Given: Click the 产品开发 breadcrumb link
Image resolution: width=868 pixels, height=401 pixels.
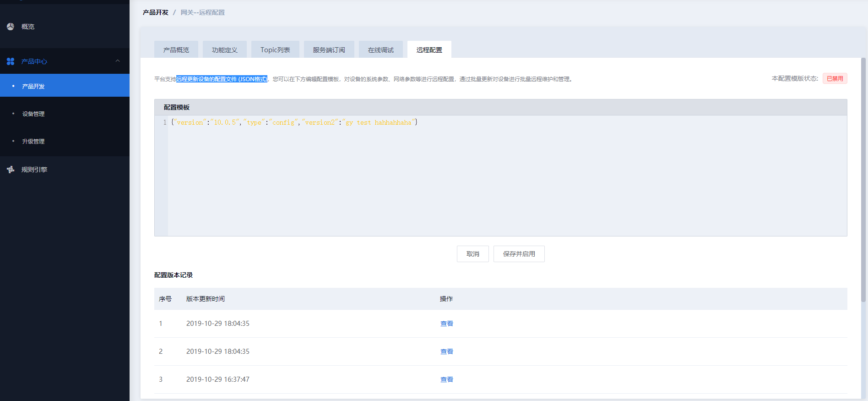Looking at the screenshot, I should pos(156,12).
